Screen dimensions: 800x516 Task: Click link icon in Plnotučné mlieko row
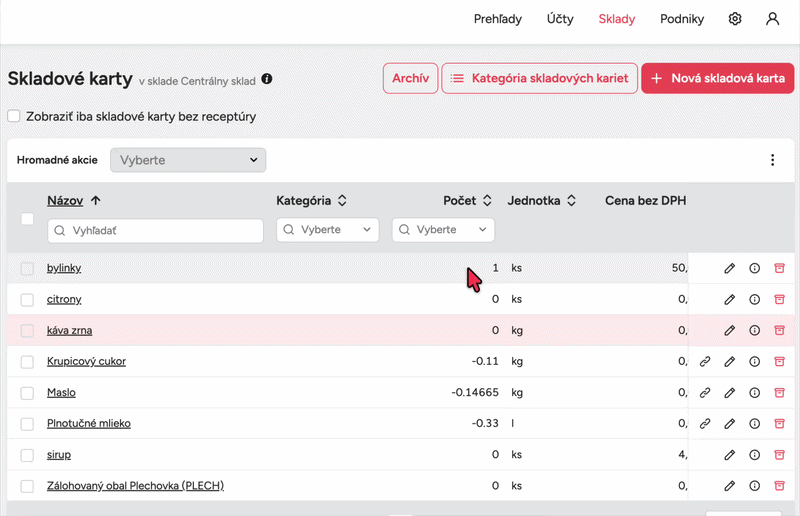pyautogui.click(x=705, y=424)
